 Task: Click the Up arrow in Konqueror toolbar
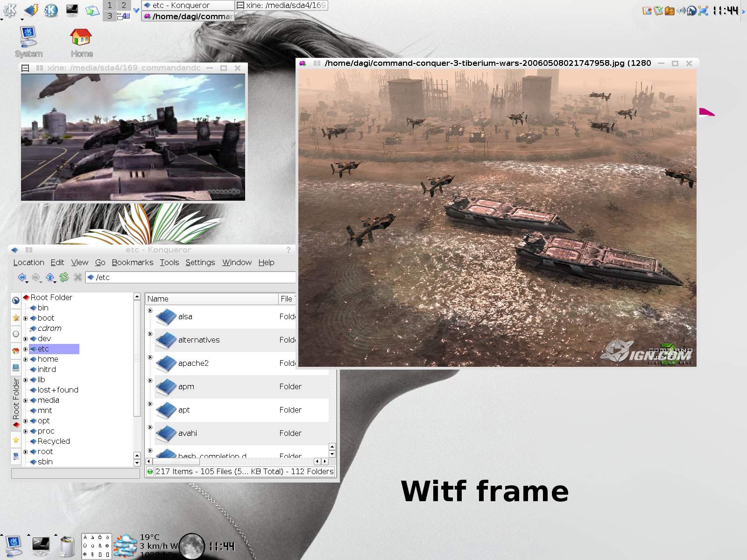[49, 277]
